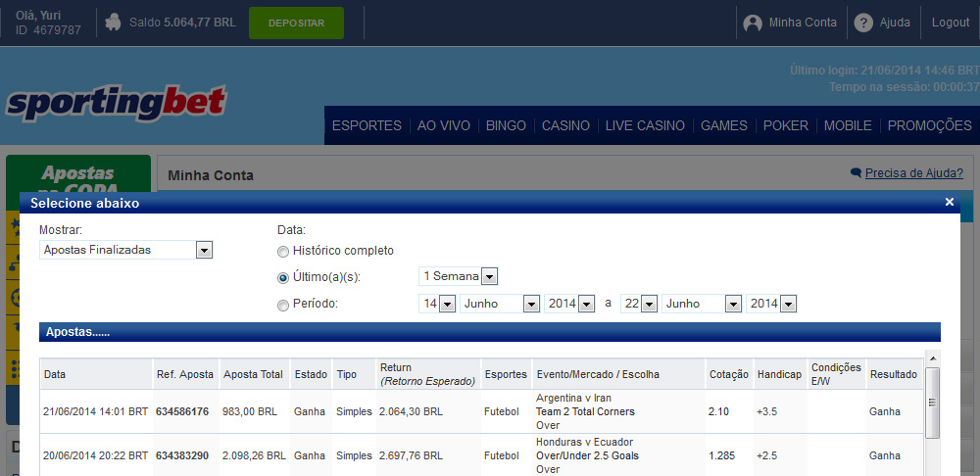Open the GAMES menu item

click(x=724, y=125)
